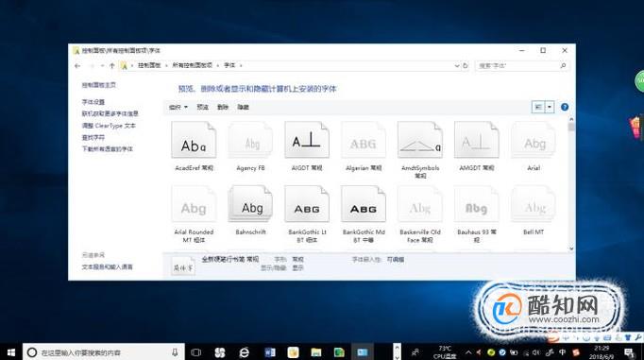Click the up-folder arrow in navigation bar
This screenshot has width=644, height=360.
point(112,66)
